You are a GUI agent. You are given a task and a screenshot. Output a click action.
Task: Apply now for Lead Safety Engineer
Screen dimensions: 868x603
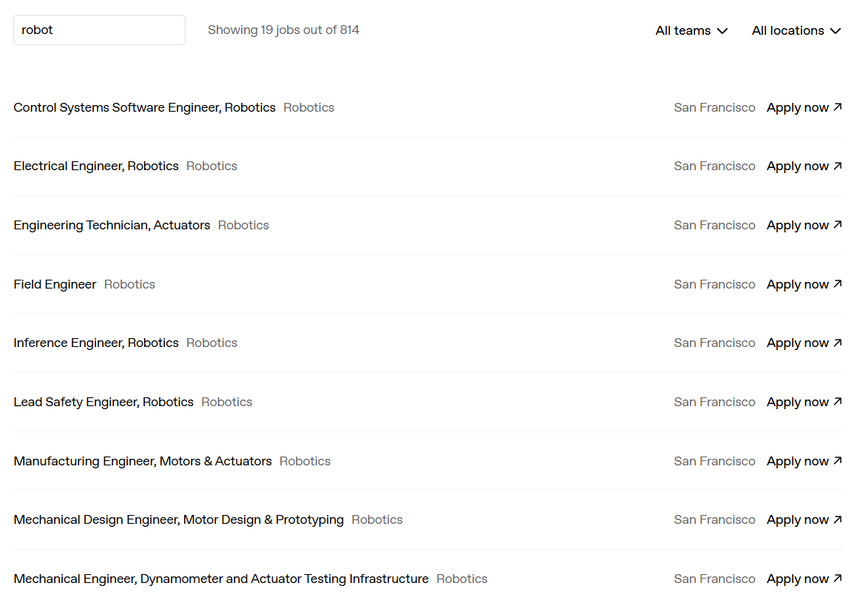pos(804,402)
